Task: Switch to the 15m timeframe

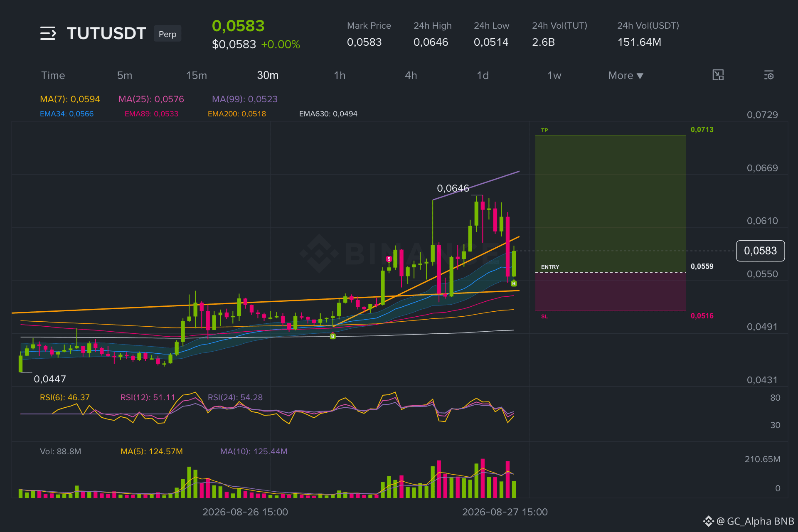Action: click(x=197, y=76)
